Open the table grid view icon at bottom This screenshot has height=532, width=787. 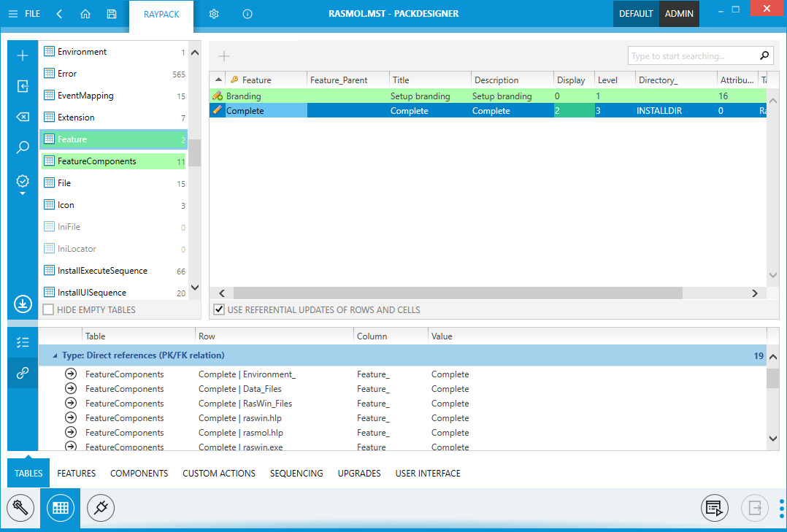pyautogui.click(x=61, y=507)
